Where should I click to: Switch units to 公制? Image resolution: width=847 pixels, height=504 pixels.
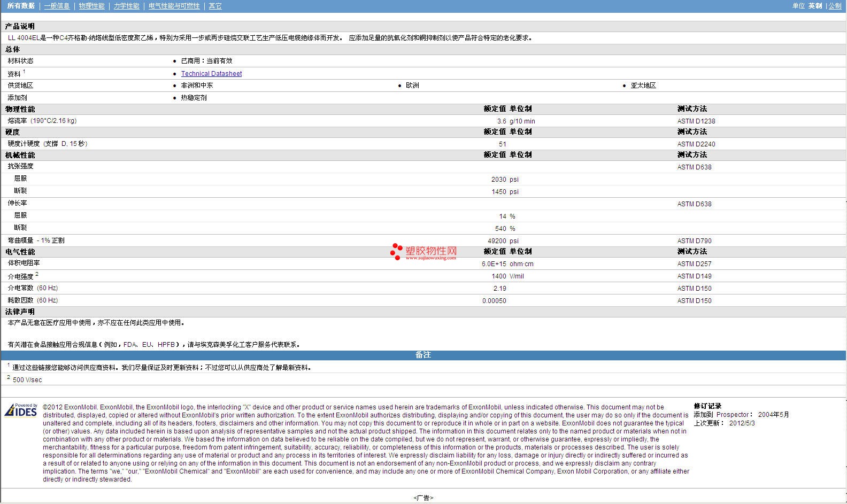click(x=835, y=6)
